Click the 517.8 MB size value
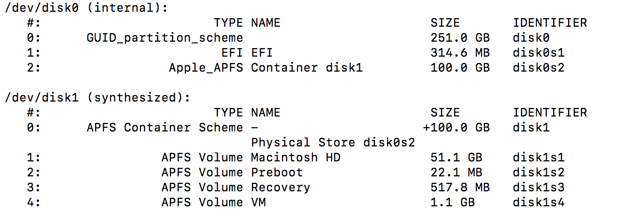Screen dimensions: 644x217 (x=460, y=188)
